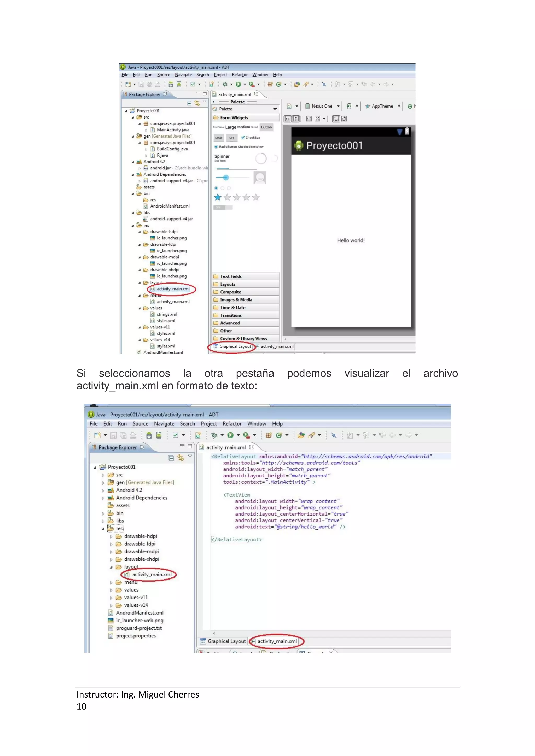The width and height of the screenshot is (535, 756).
Task: Expand Images & Media palette category
Action: tap(246, 300)
